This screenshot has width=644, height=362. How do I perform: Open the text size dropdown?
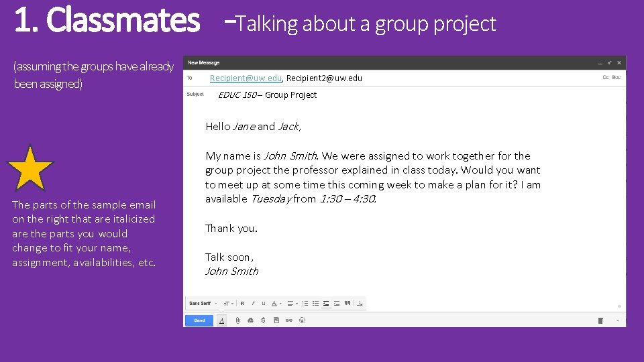click(228, 304)
